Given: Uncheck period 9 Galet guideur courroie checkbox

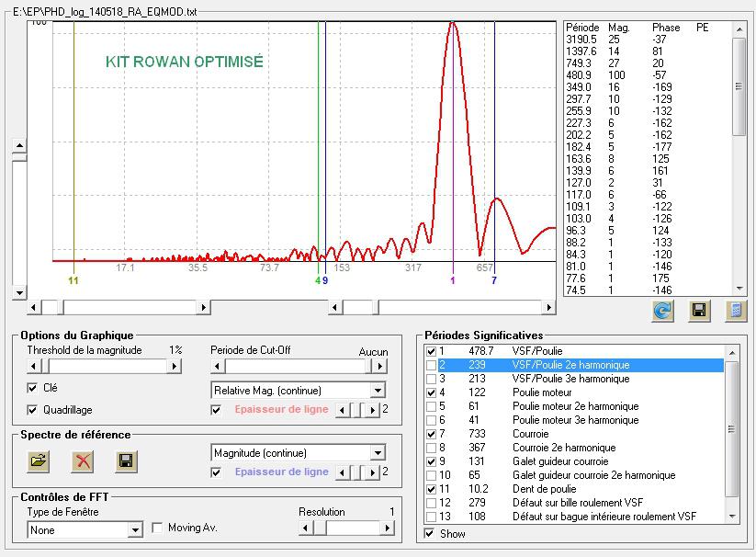Looking at the screenshot, I should coord(432,461).
